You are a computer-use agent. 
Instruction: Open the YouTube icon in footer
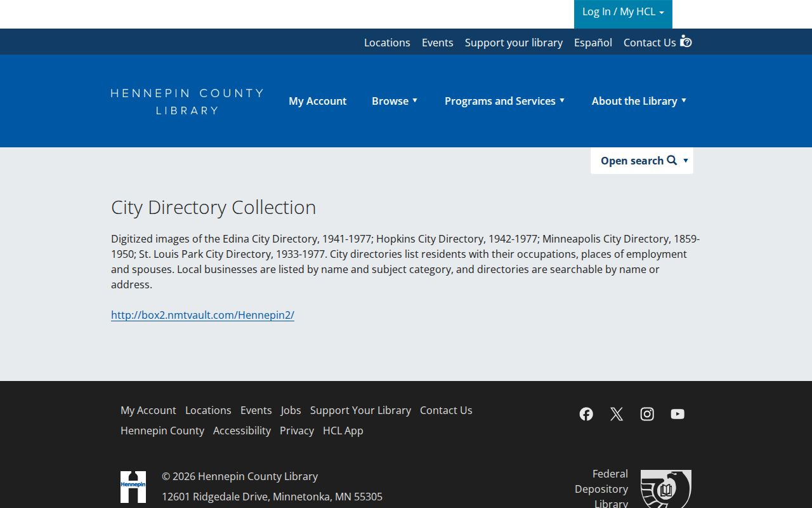(x=678, y=414)
